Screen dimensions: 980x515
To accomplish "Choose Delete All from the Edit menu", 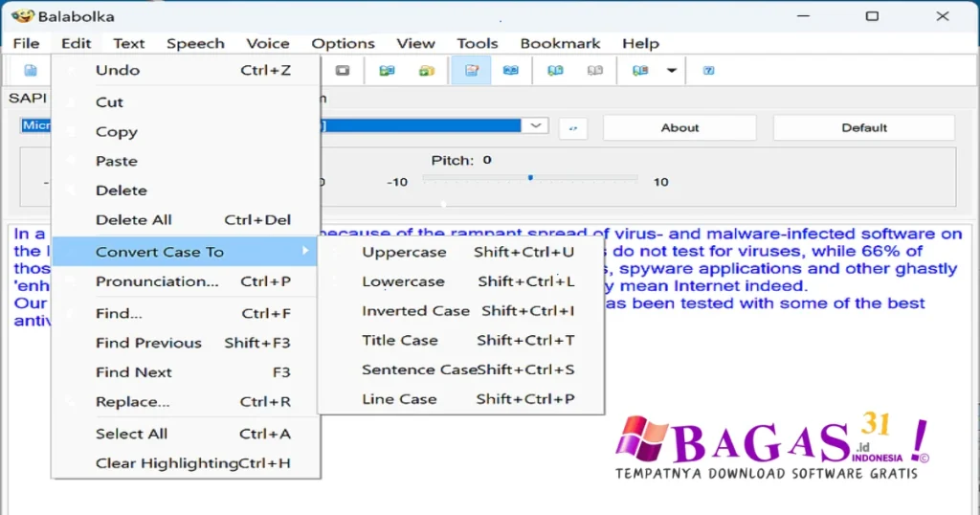I will [x=185, y=219].
